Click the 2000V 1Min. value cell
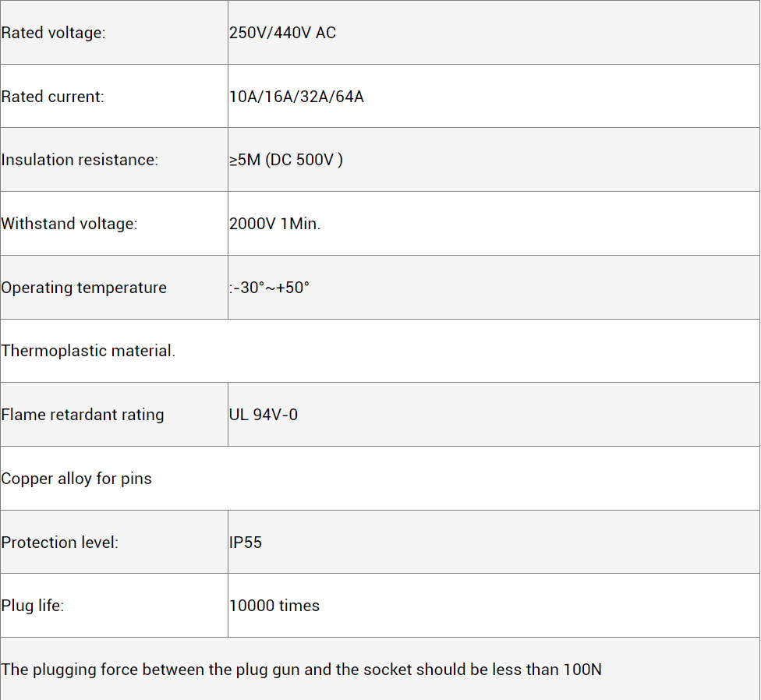761x700 pixels. pyautogui.click(x=274, y=224)
